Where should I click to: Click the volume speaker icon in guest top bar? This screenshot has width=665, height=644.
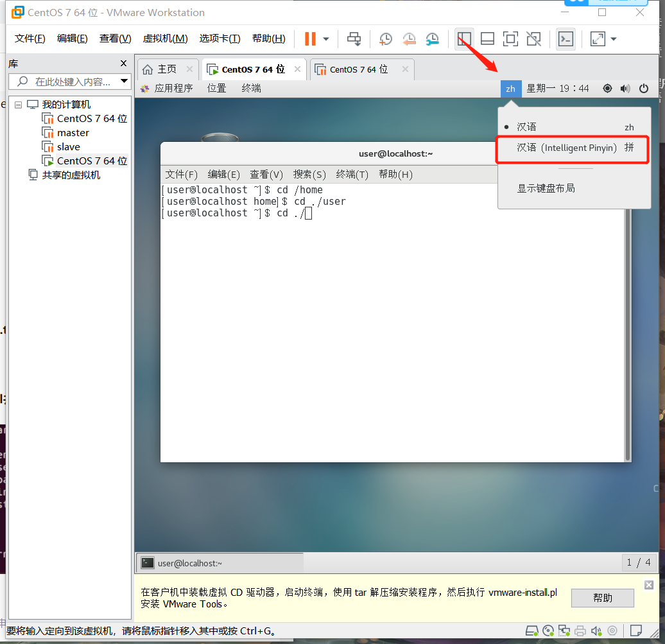[x=625, y=88]
